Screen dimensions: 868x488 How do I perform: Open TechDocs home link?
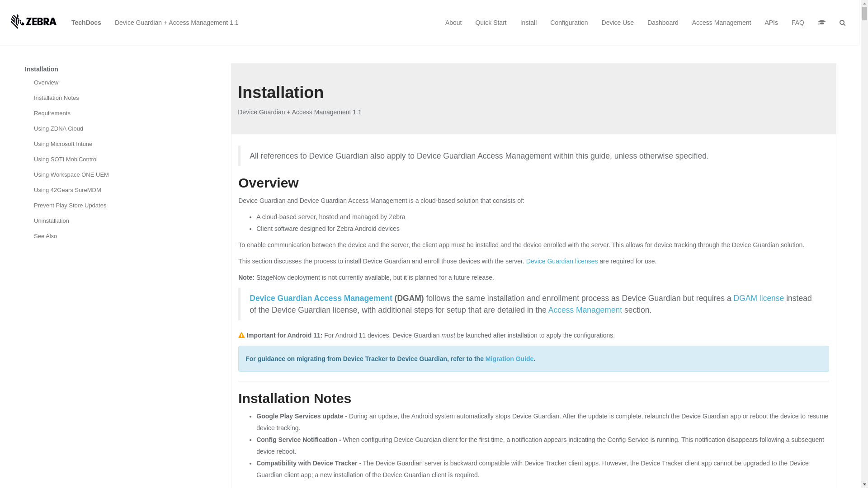point(86,23)
